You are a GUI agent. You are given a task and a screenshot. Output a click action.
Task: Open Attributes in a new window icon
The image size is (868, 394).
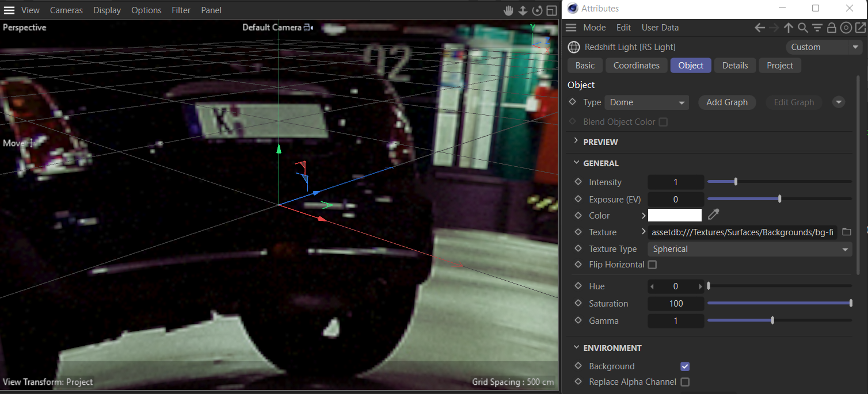pyautogui.click(x=860, y=28)
